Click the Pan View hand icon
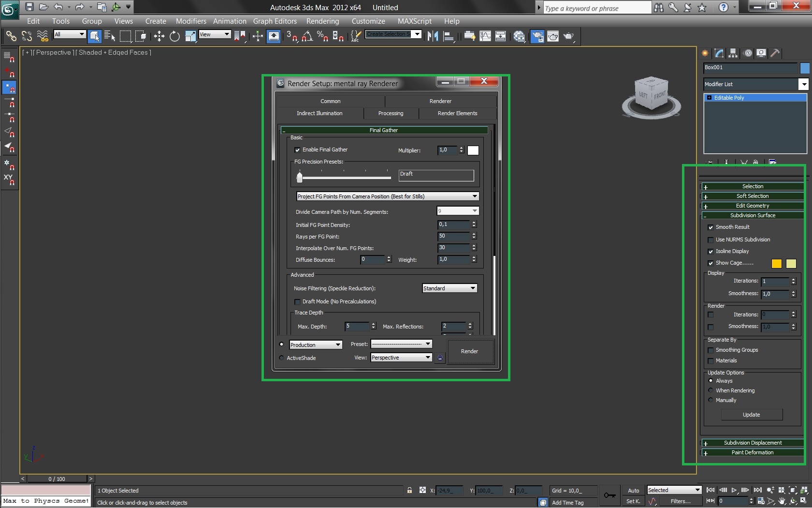812x508 pixels. pyautogui.click(x=782, y=501)
